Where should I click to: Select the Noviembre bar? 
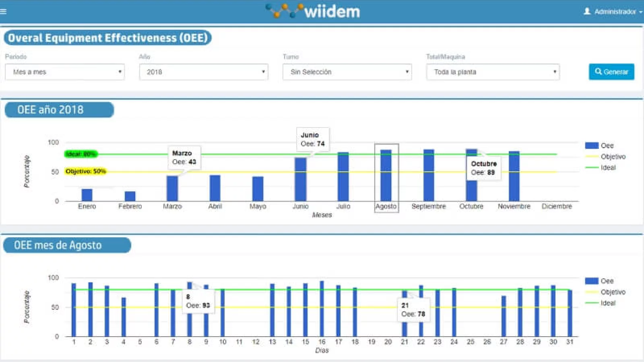(x=514, y=176)
